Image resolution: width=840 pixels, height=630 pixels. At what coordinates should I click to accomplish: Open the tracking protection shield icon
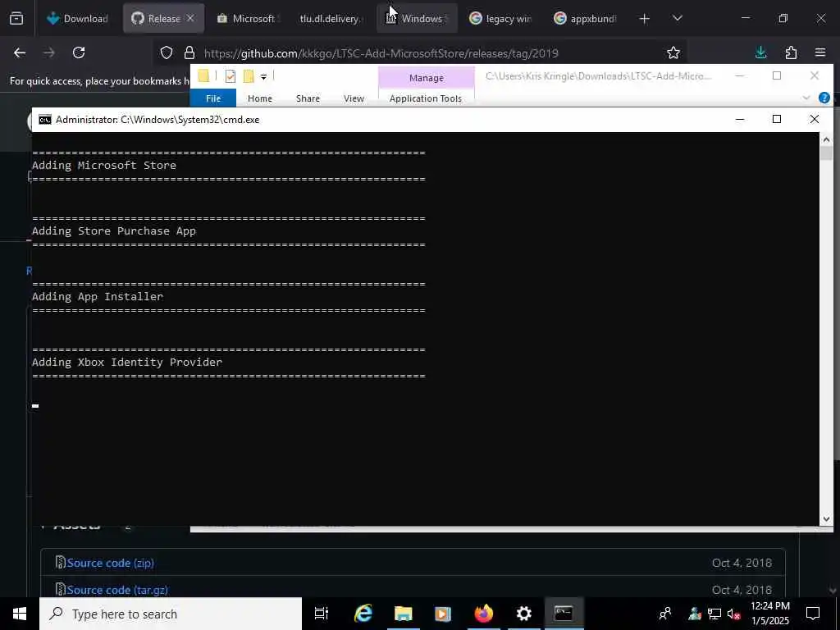[x=167, y=52]
